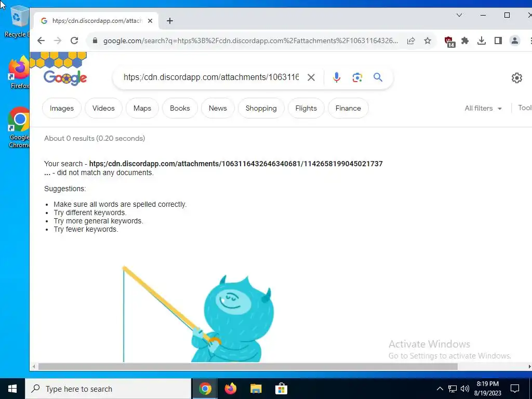Open the Windows Start menu
Image resolution: width=532 pixels, height=399 pixels.
[12, 389]
